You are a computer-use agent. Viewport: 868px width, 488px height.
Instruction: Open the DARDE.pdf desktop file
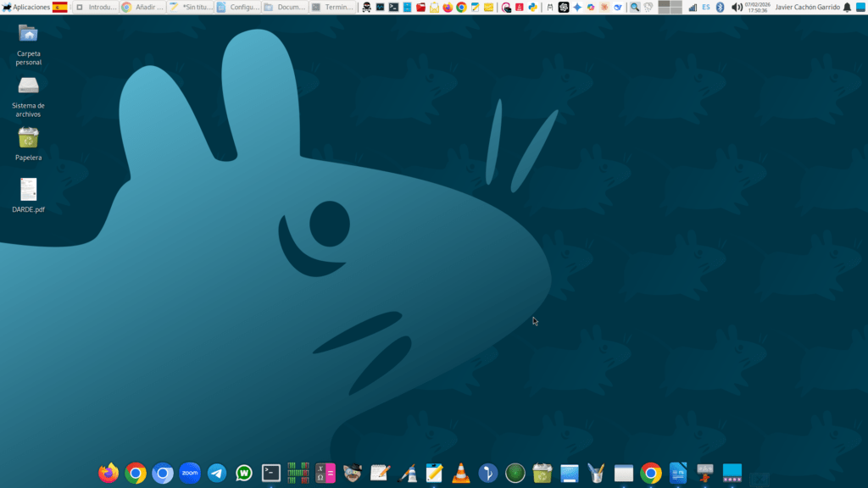tap(28, 191)
